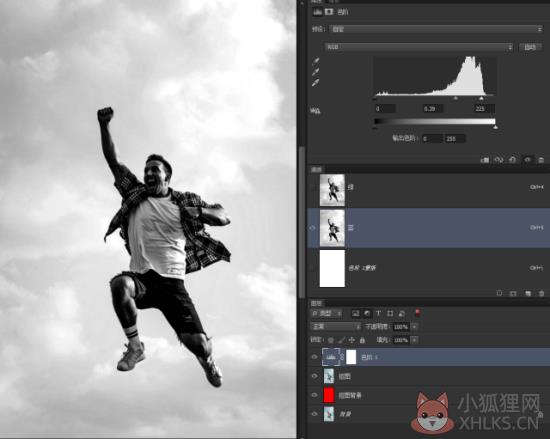Select the black point eyedropper in Levels
The image size is (550, 439).
coord(316,61)
